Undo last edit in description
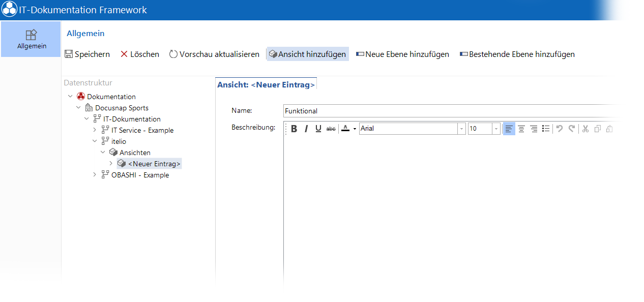This screenshot has height=302, width=644. [x=560, y=129]
